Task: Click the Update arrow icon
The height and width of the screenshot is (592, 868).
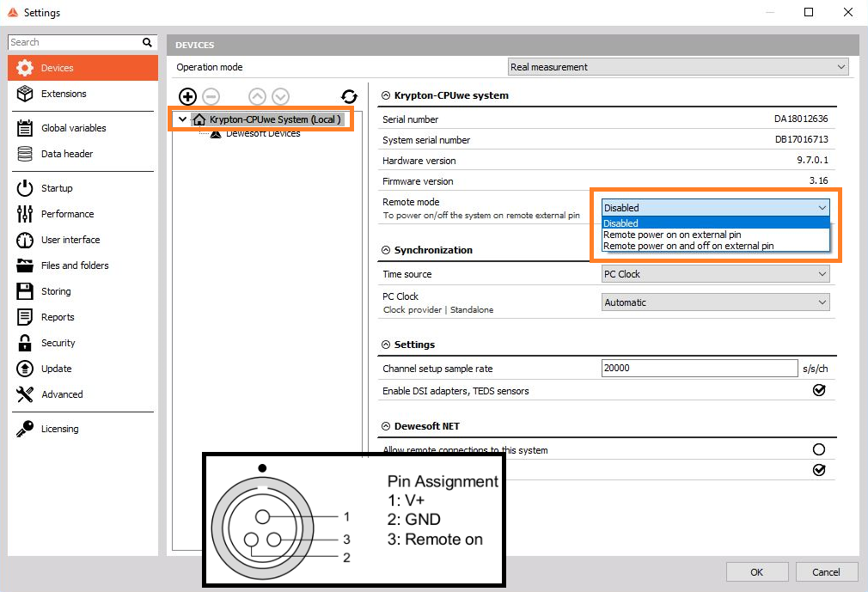Action: [25, 369]
